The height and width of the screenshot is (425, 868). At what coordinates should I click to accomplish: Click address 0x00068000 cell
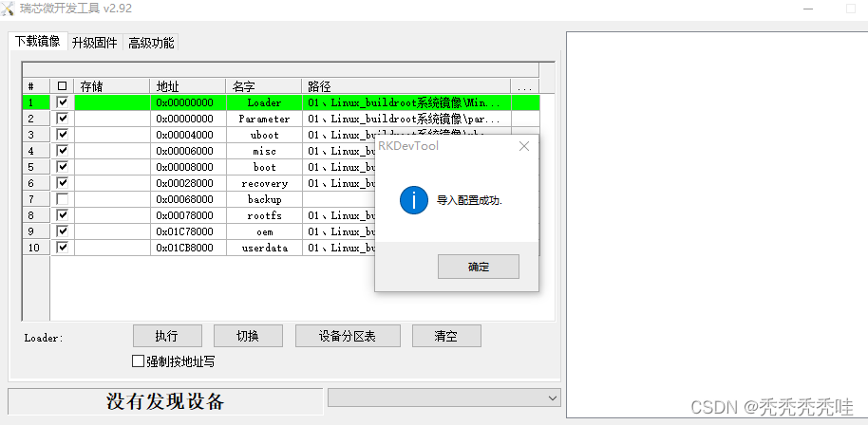[188, 199]
